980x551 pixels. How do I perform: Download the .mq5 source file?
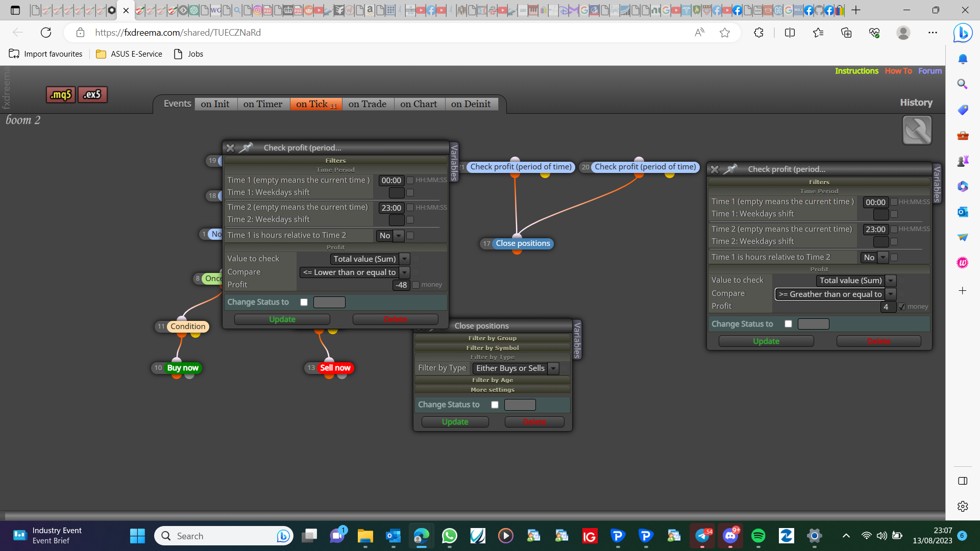(x=61, y=95)
